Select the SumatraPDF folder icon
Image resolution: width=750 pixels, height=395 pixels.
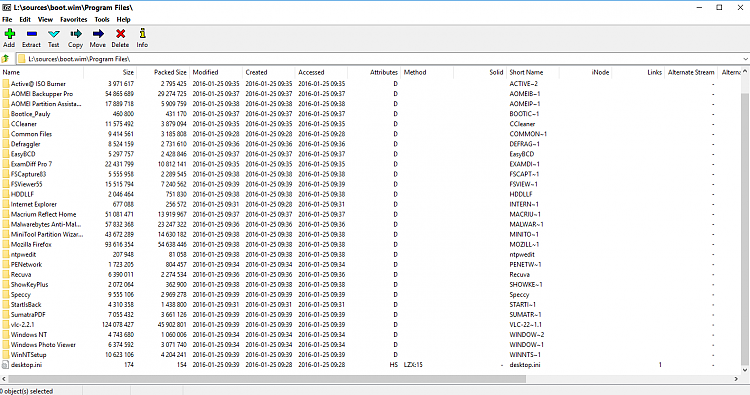[x=6, y=315]
